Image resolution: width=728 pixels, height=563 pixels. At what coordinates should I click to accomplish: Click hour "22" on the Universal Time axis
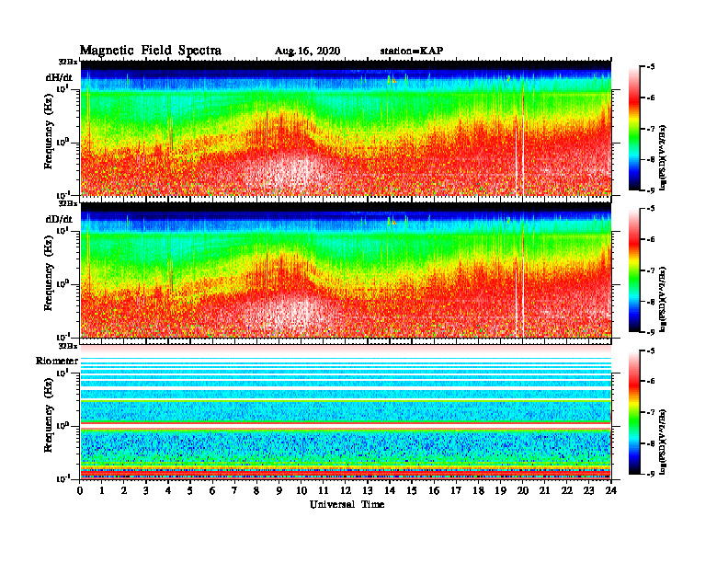pyautogui.click(x=566, y=491)
